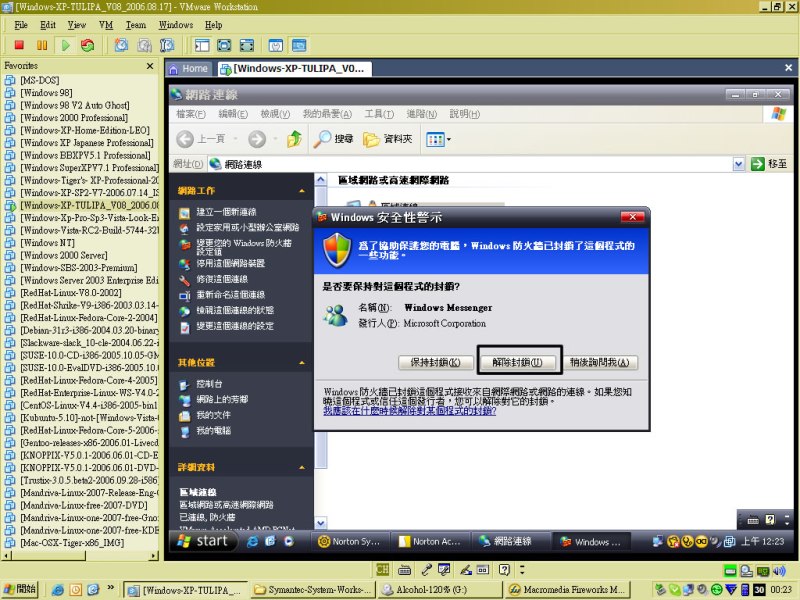
Task: Click the Console View toolbar icon
Action: 299,45
